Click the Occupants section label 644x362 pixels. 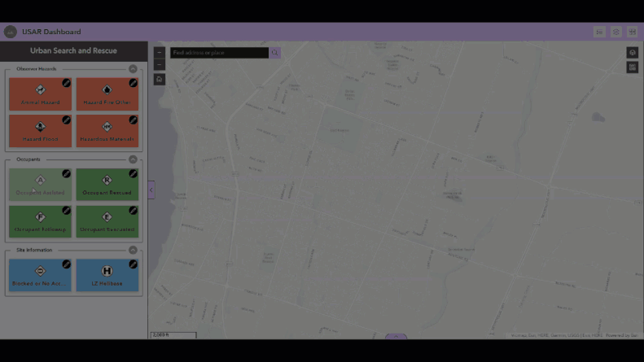pyautogui.click(x=28, y=159)
